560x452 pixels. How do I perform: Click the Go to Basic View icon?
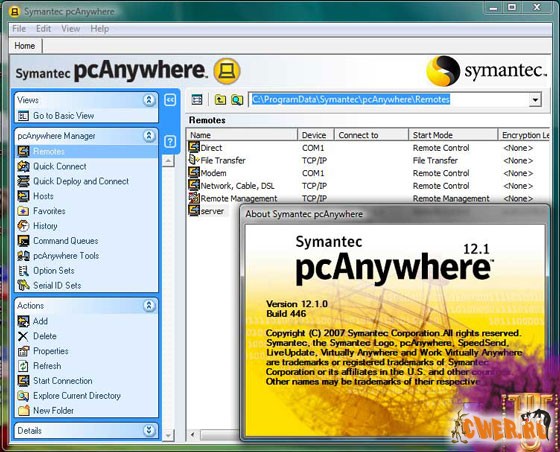pos(23,116)
